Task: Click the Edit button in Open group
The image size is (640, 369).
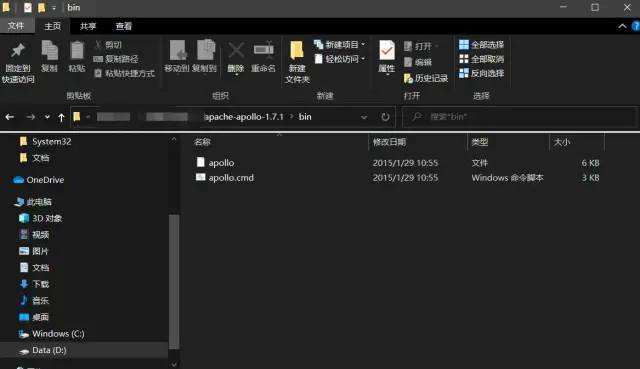Action: click(x=418, y=62)
